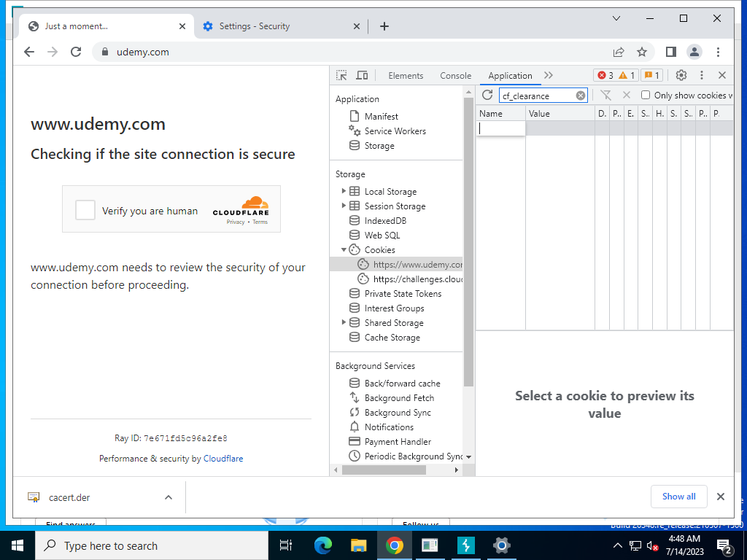Click the clear all cookies filter icon
747x560 pixels.
click(x=605, y=96)
